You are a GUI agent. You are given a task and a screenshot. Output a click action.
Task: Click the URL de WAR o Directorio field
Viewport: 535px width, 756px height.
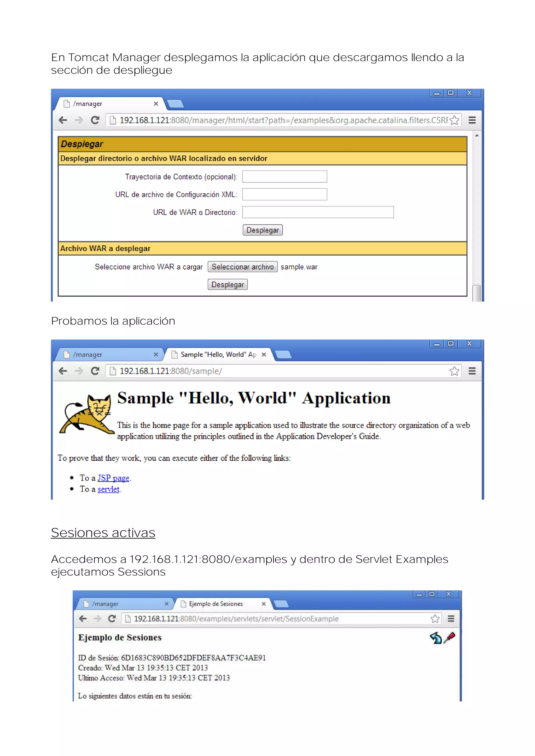pos(318,212)
